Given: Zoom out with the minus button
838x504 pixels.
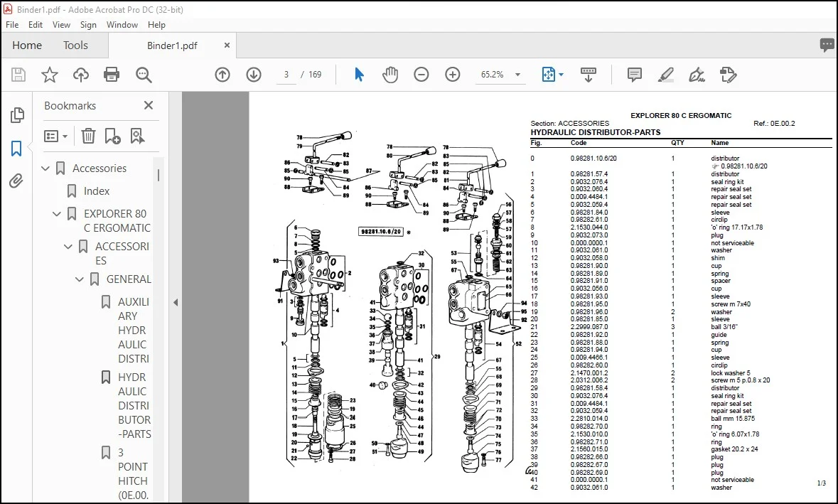Looking at the screenshot, I should tap(421, 75).
